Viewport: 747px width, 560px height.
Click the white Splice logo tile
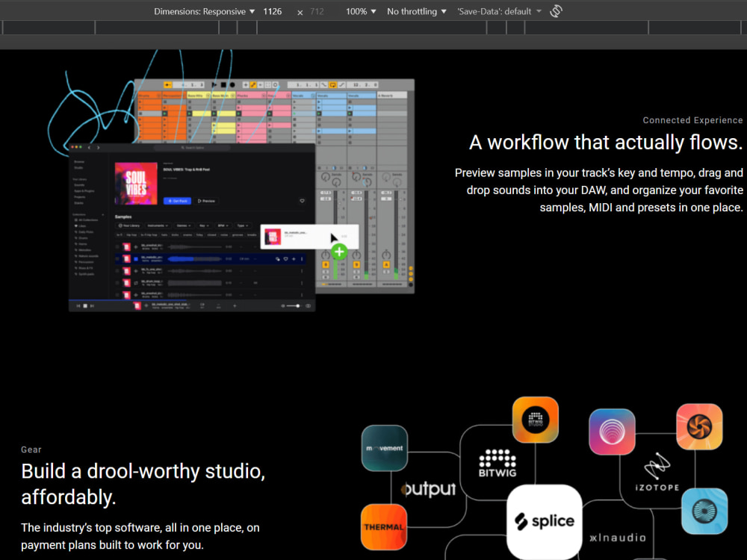coord(545,521)
